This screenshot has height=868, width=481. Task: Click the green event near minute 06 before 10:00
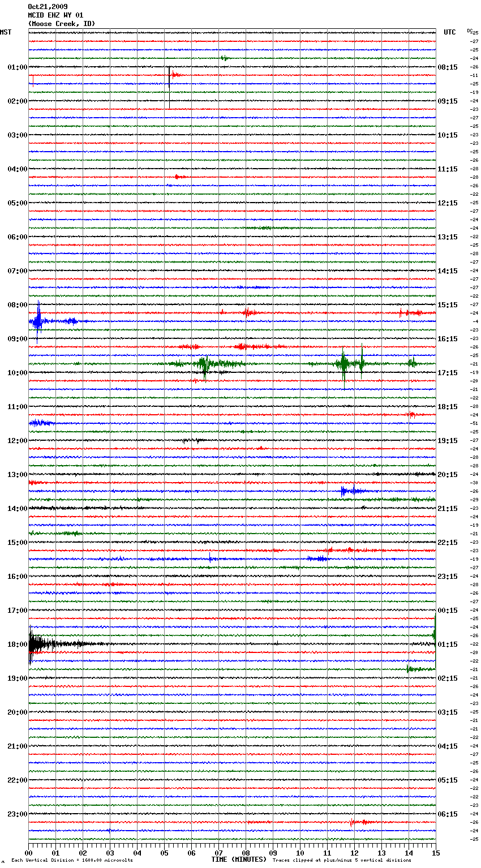tap(205, 364)
